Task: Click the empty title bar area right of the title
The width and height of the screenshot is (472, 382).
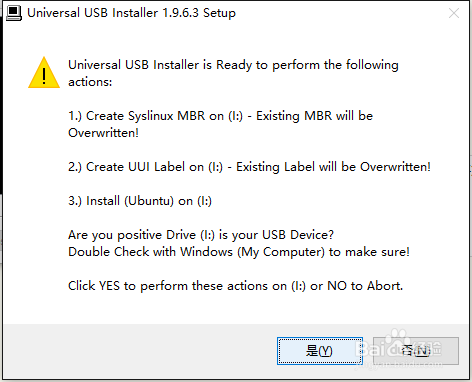Action: pos(340,13)
